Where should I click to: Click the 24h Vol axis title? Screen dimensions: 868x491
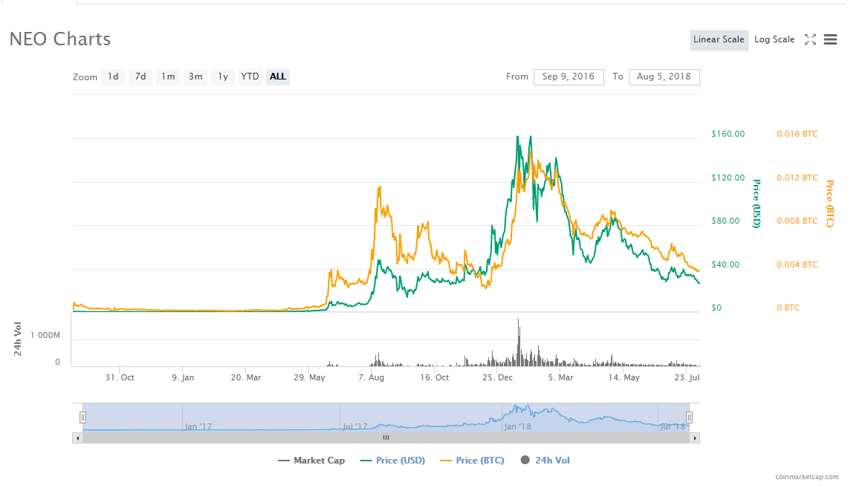point(18,339)
